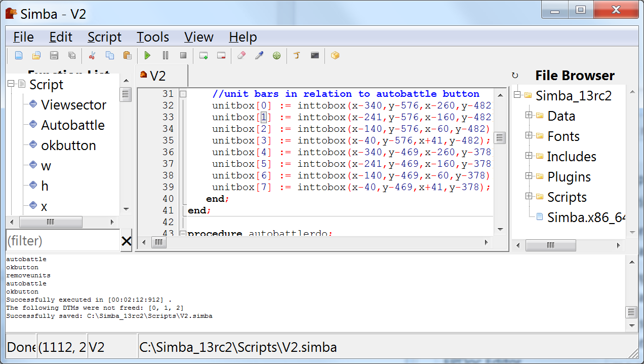Screen dimensions: 644x364
Task: Save the current script
Action: [54, 55]
